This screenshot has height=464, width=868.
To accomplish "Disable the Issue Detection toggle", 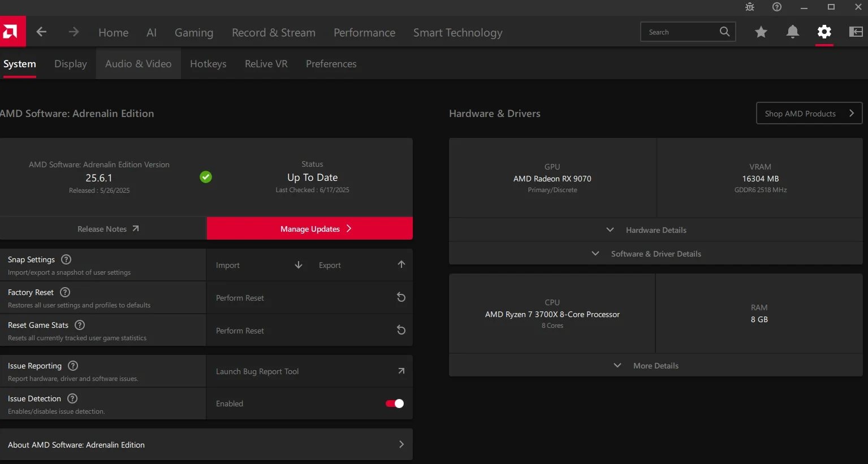I will coord(395,404).
